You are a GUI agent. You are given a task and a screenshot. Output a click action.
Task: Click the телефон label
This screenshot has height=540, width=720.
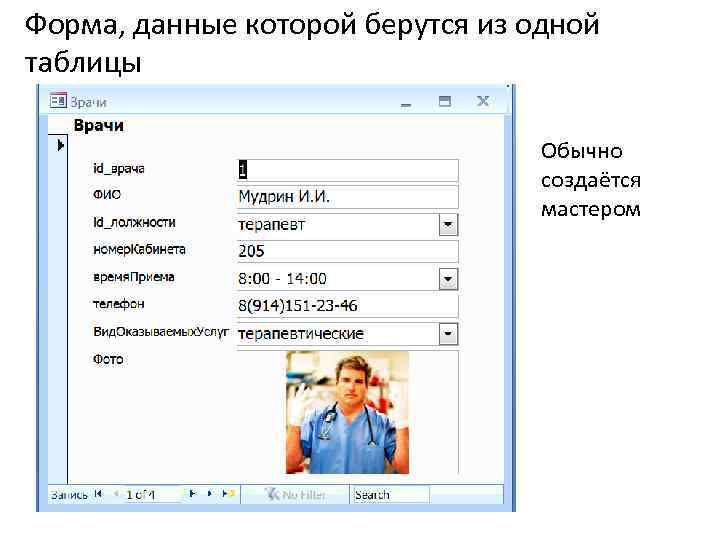[x=118, y=304]
